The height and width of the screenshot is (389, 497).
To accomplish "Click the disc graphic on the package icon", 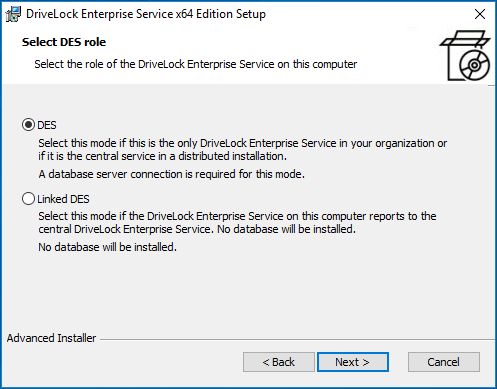I will pyautogui.click(x=475, y=65).
